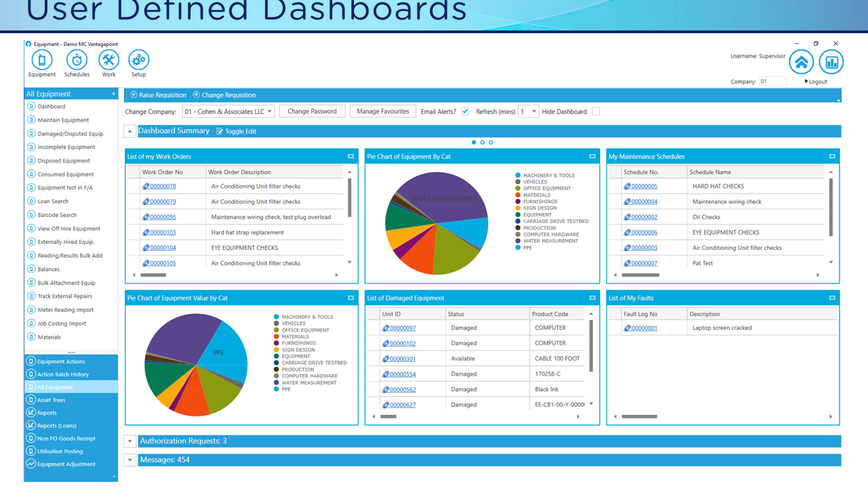
Task: Expand the Messages section
Action: (130, 460)
